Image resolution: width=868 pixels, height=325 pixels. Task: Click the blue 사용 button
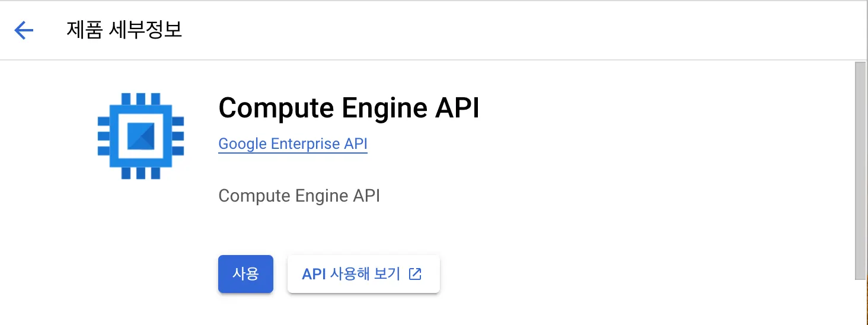point(245,274)
